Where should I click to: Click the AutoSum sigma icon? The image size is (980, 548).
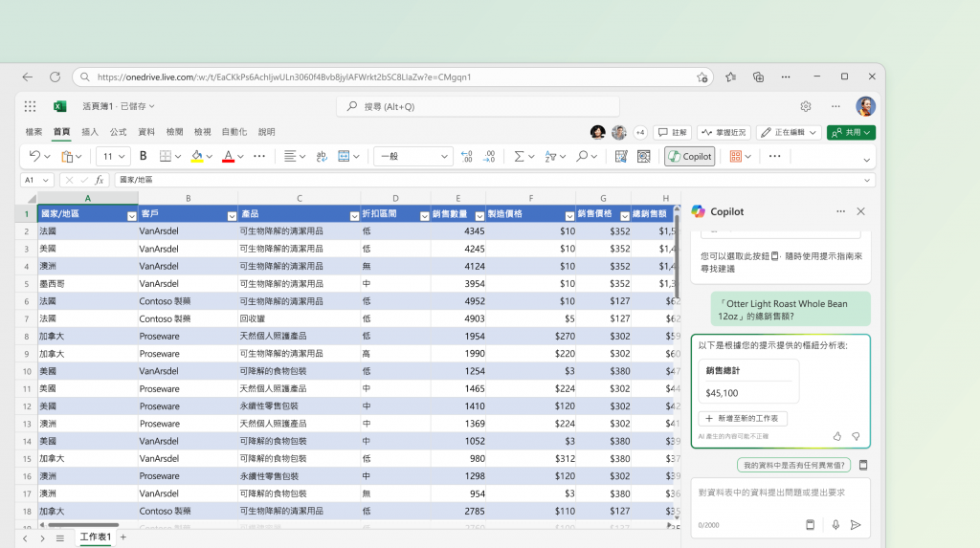(x=519, y=156)
